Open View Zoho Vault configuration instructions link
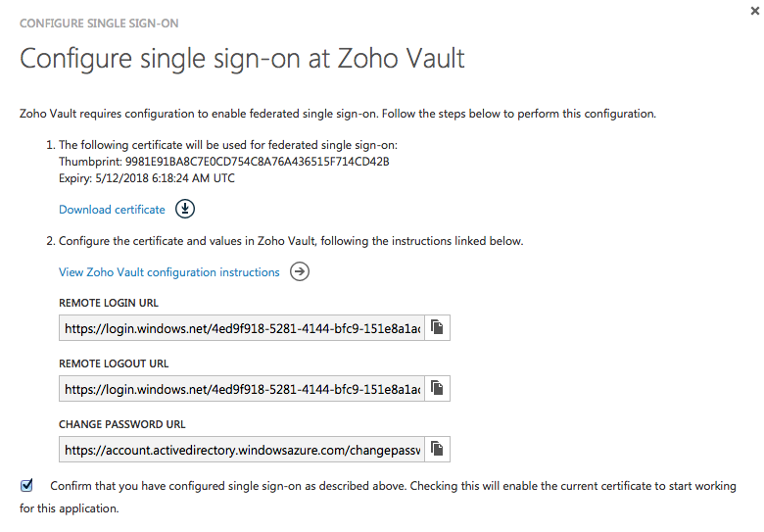 coord(168,272)
